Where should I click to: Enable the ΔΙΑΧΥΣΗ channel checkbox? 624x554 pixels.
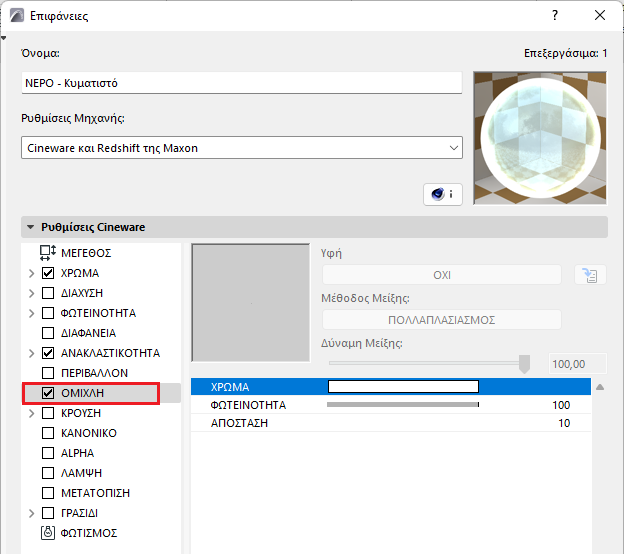(x=48, y=293)
